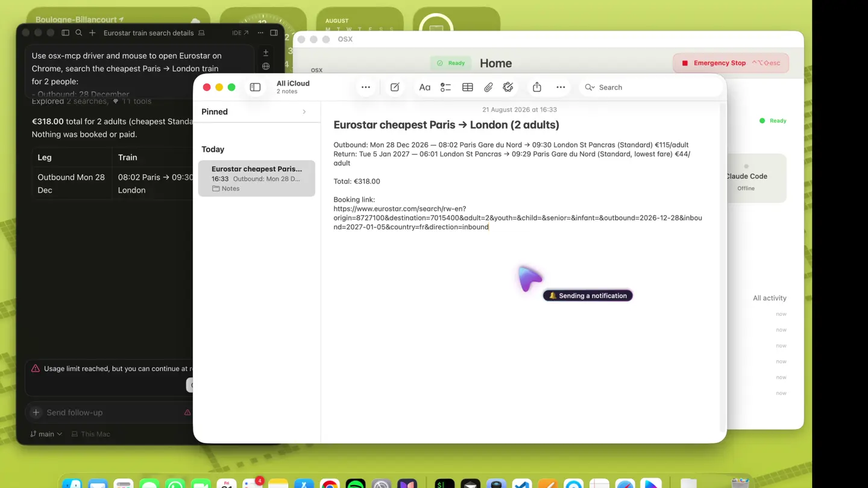Toggle the Notes sidebar panel icon

coord(255,87)
